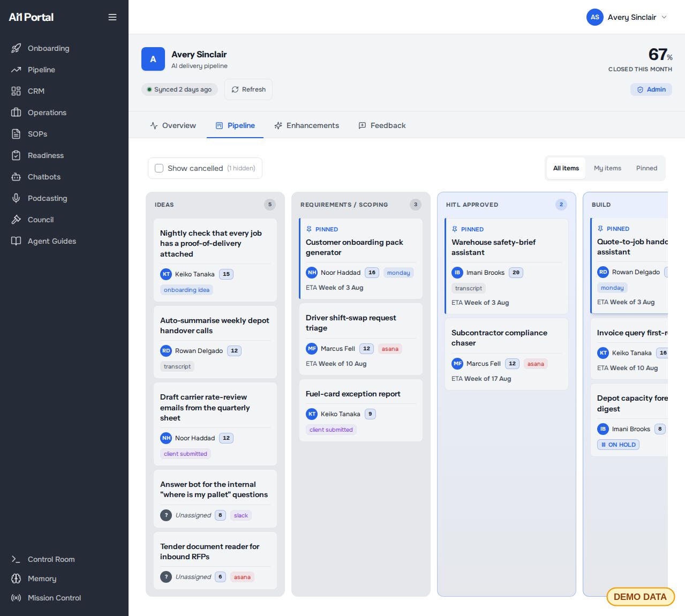Open Agent Guides in sidebar
This screenshot has height=616, width=685.
tap(52, 241)
